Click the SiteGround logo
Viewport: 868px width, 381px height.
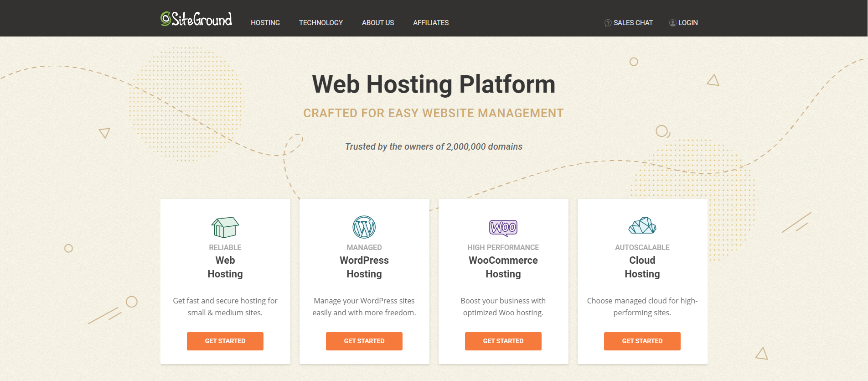click(x=196, y=19)
